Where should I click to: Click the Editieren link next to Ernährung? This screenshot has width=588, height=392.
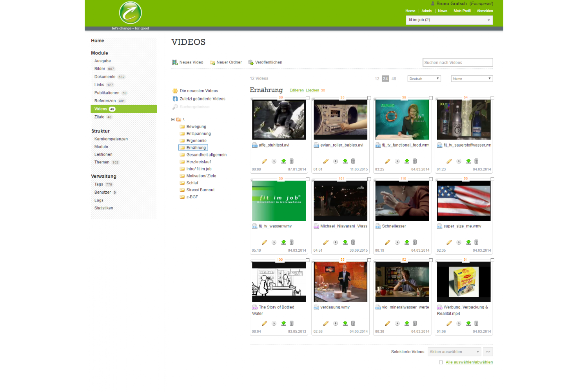tap(296, 91)
